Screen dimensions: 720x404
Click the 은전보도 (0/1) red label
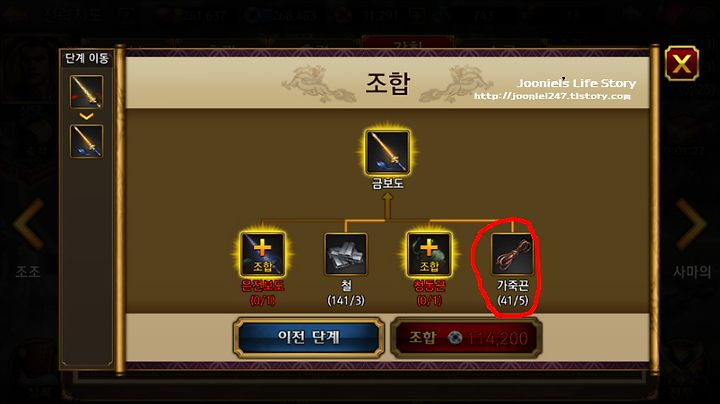point(263,293)
